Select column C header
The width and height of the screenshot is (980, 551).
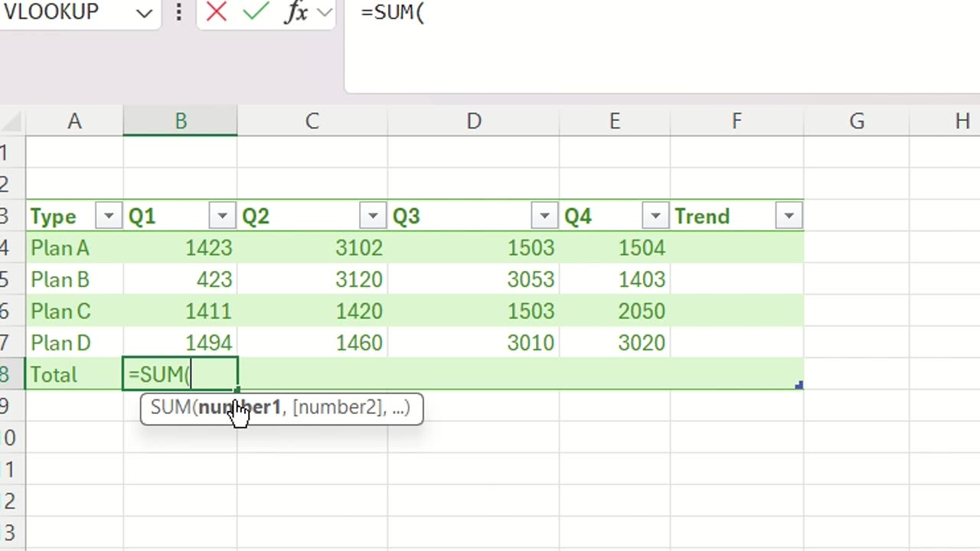pos(312,121)
